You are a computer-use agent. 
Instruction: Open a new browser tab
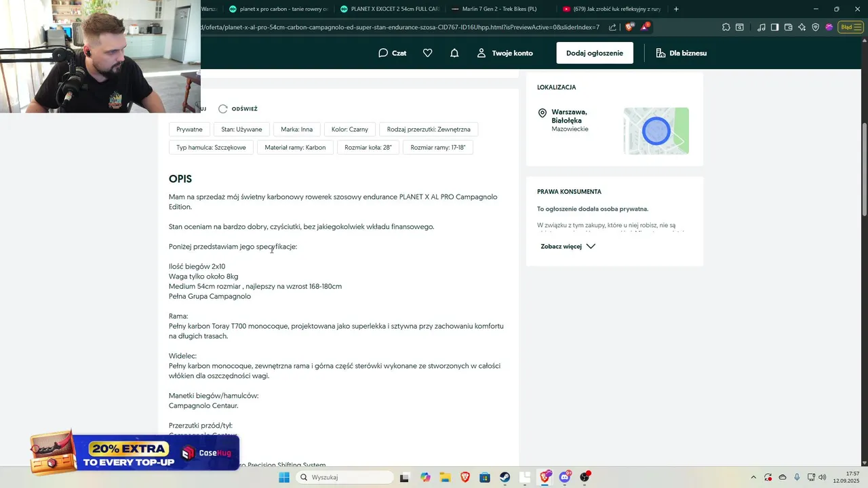pos(676,9)
